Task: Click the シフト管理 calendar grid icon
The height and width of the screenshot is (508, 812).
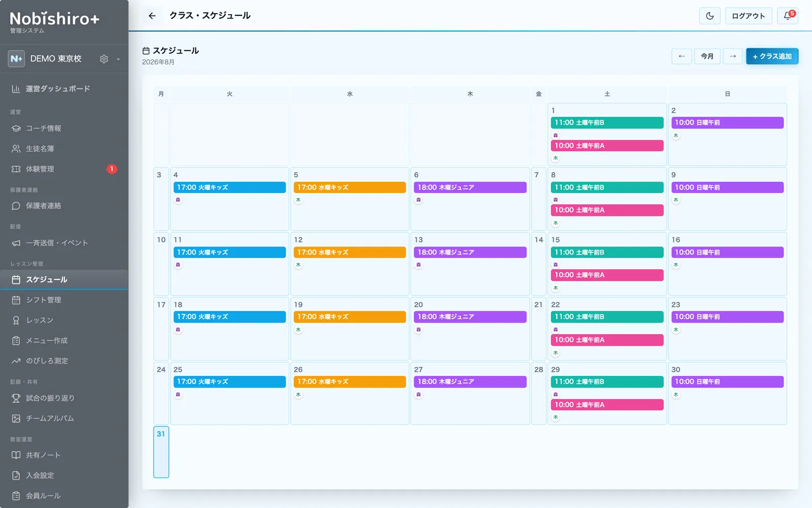Action: coord(16,300)
